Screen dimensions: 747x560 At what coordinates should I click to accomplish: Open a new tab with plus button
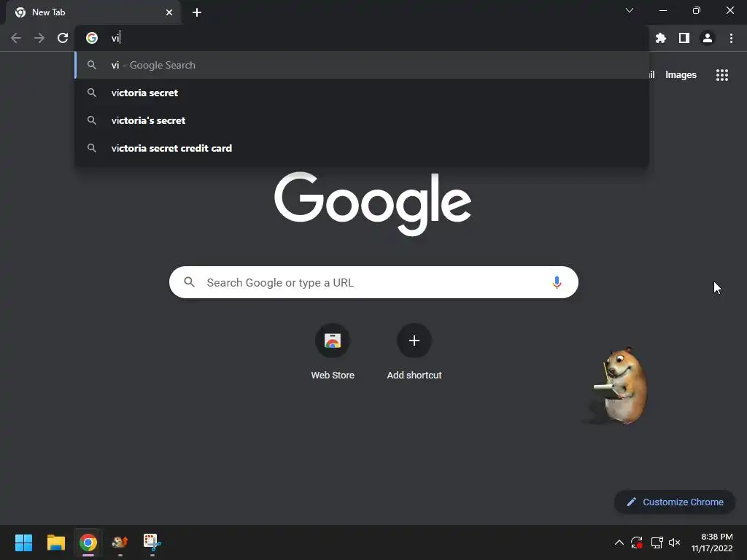coord(197,12)
